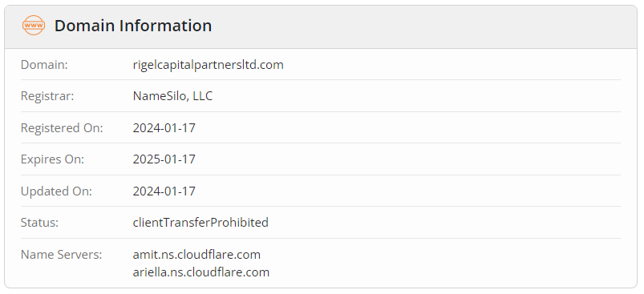
Task: Click the Registered On: label
Action: coord(62,128)
